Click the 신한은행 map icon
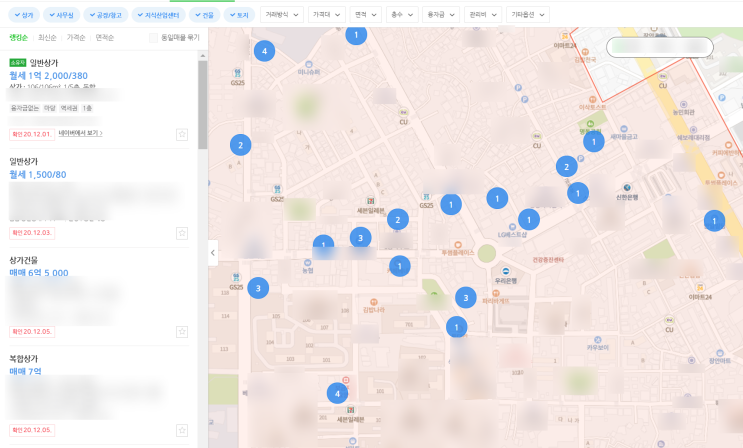Viewport: 743px width, 448px height. click(x=627, y=188)
